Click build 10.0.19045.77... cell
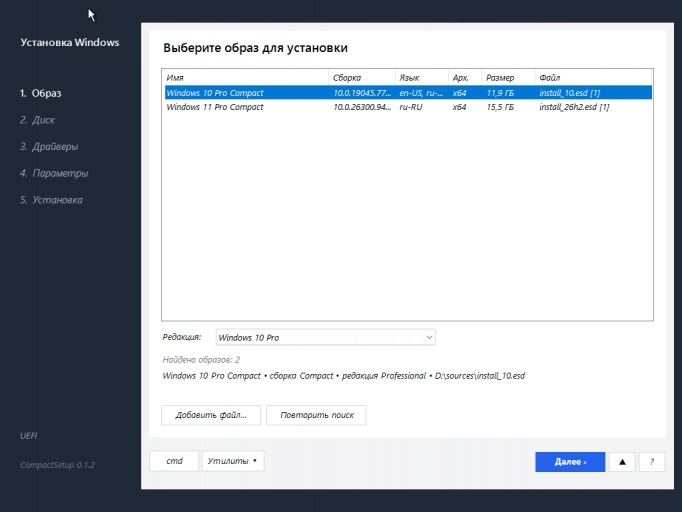The image size is (682, 512). (362, 93)
